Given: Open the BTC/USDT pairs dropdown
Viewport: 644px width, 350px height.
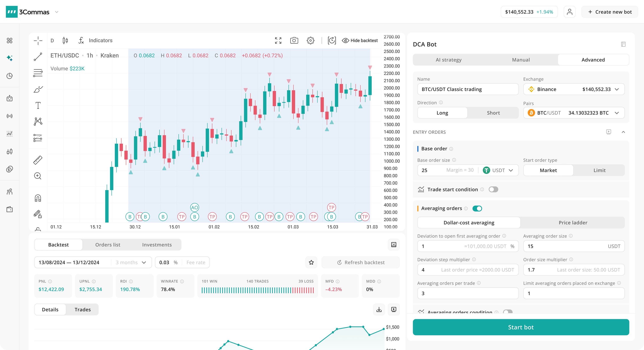Looking at the screenshot, I should coord(574,113).
